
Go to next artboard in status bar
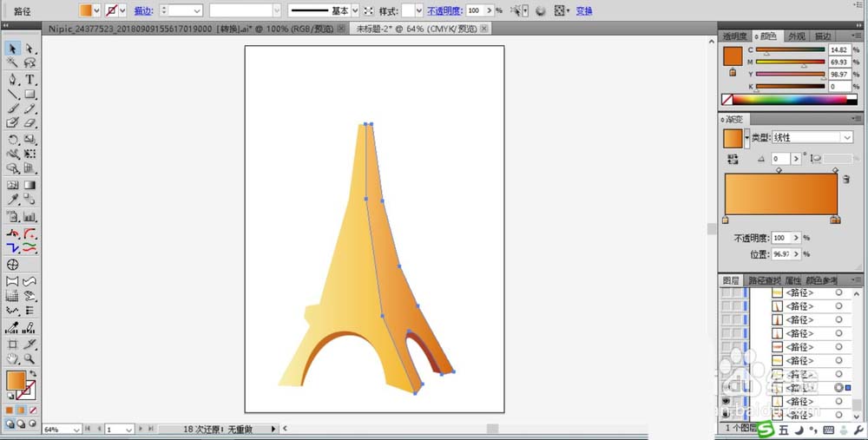141,429
